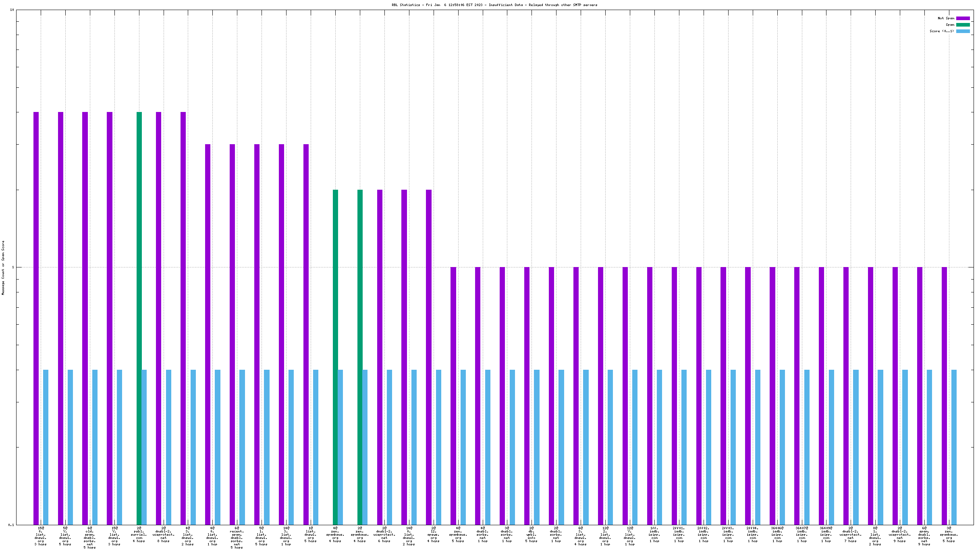980x551 pixels.
Task: Click the purple Not Spam legend swatch
Action: [x=963, y=18]
